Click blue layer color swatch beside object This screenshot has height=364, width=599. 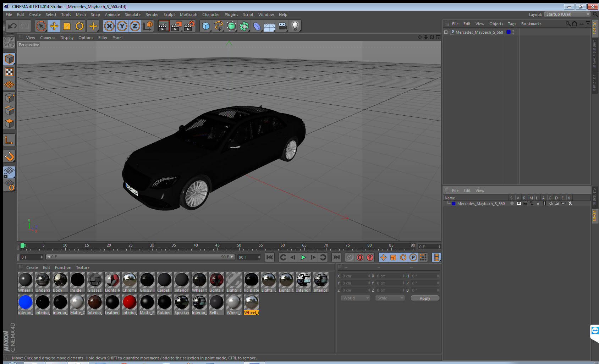[509, 32]
